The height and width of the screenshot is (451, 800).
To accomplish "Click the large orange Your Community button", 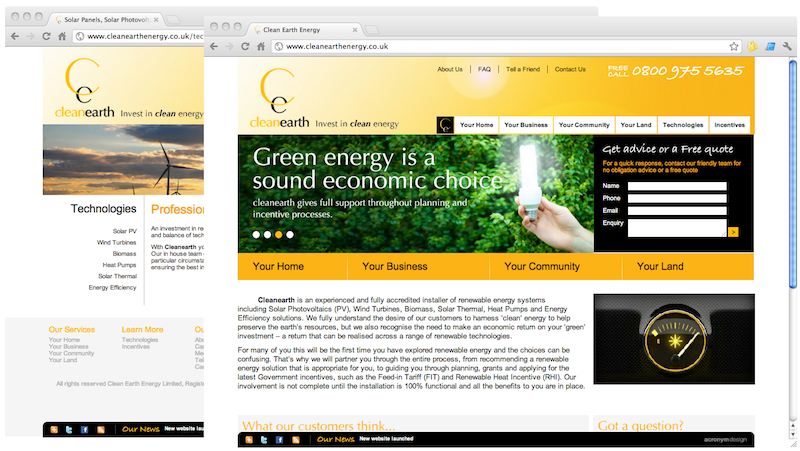I will pyautogui.click(x=556, y=266).
